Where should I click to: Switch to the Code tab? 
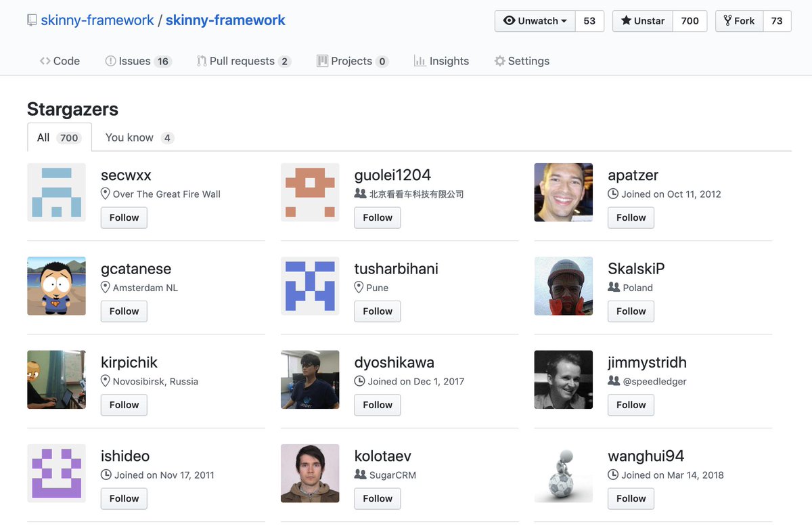click(x=60, y=61)
